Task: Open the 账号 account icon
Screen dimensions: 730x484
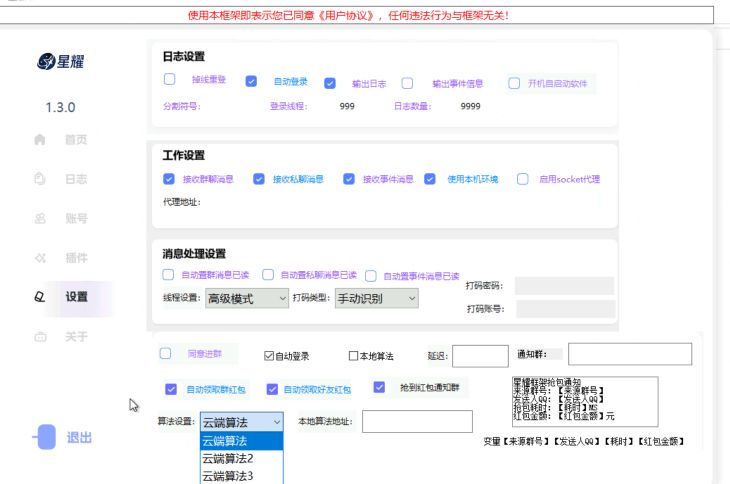Action: 40,218
